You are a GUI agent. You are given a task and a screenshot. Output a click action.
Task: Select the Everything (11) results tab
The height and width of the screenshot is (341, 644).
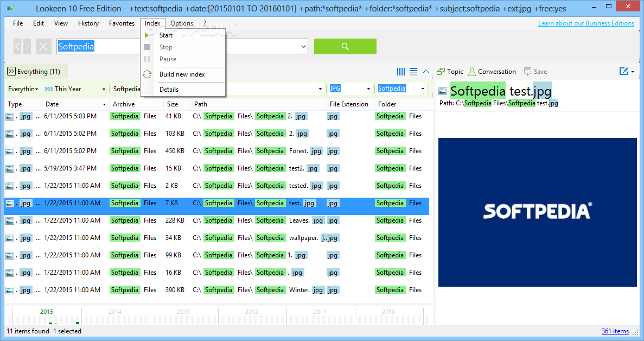point(36,72)
